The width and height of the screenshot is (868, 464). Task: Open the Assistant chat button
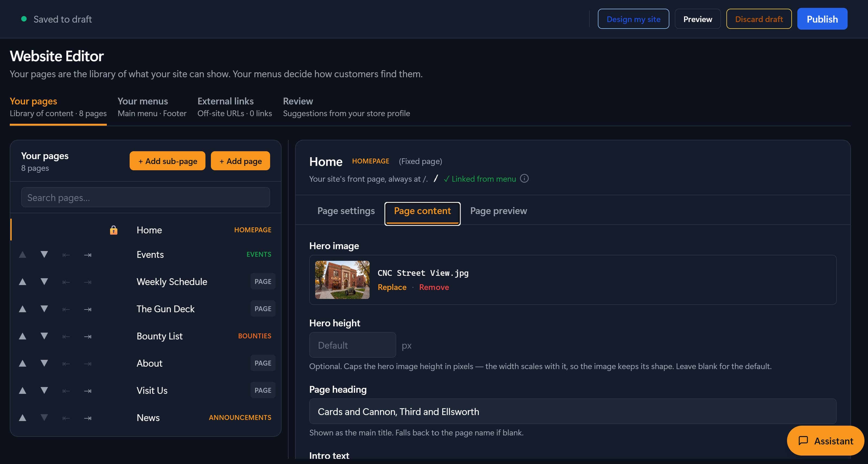point(825,441)
